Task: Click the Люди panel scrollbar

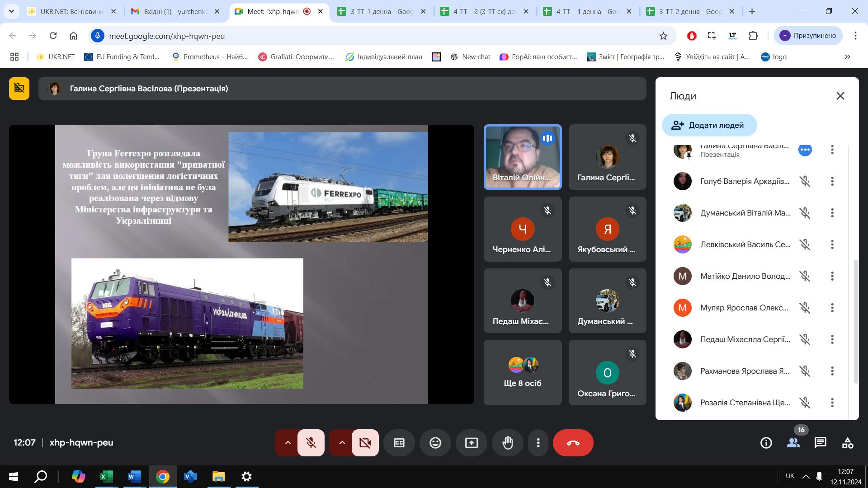Action: (855, 322)
